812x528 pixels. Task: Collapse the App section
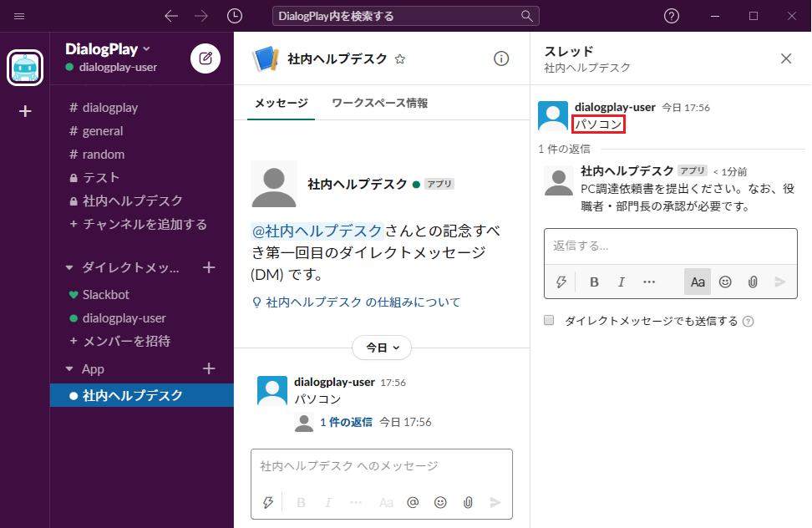(69, 369)
